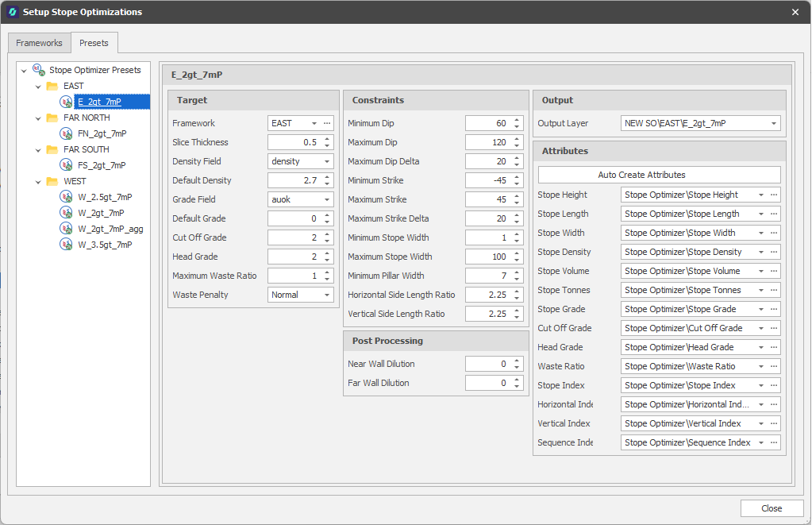Decrease the Cut Off Grade value
The height and width of the screenshot is (525, 812).
click(x=327, y=241)
